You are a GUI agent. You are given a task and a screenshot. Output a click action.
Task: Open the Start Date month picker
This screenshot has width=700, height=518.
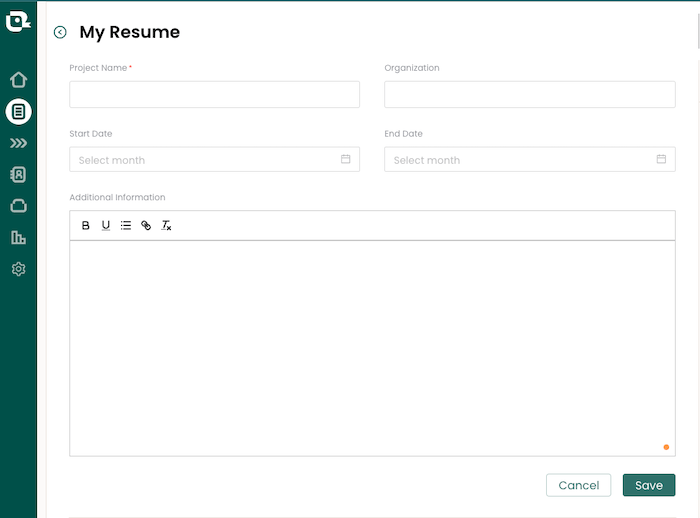coord(214,159)
